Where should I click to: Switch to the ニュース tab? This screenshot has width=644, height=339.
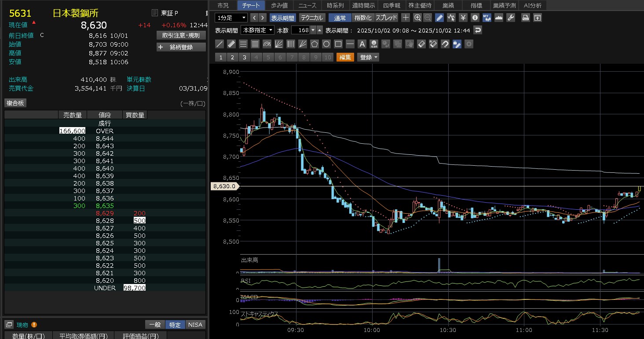pyautogui.click(x=307, y=5)
